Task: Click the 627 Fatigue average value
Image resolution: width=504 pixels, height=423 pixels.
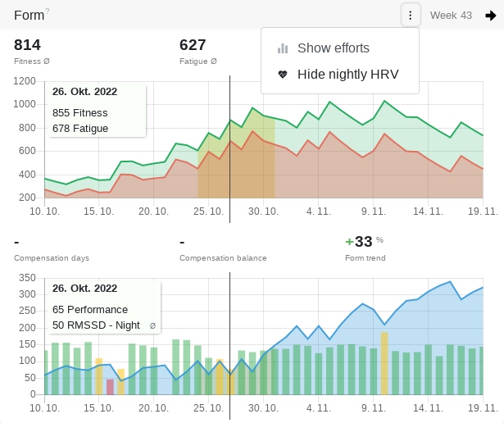Action: point(193,45)
